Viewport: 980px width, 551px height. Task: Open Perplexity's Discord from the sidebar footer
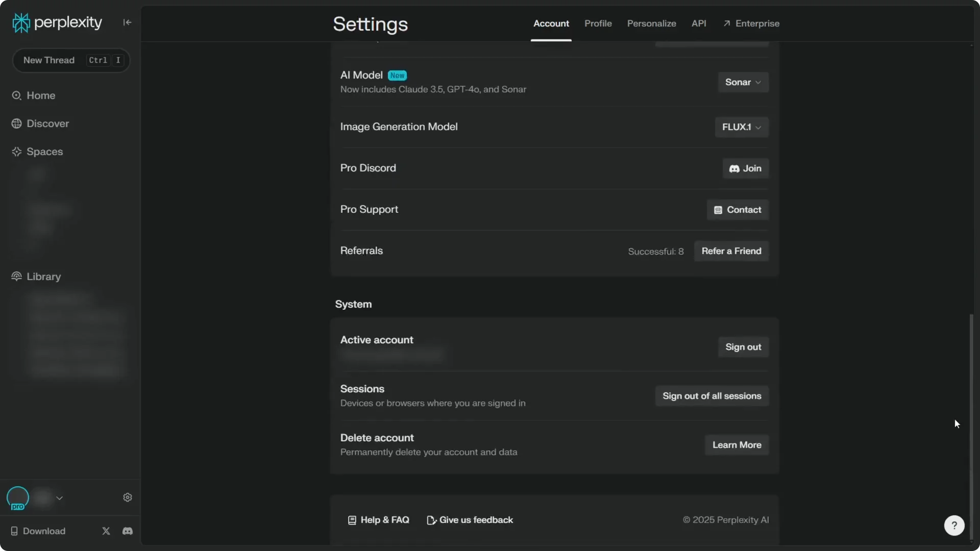[127, 531]
